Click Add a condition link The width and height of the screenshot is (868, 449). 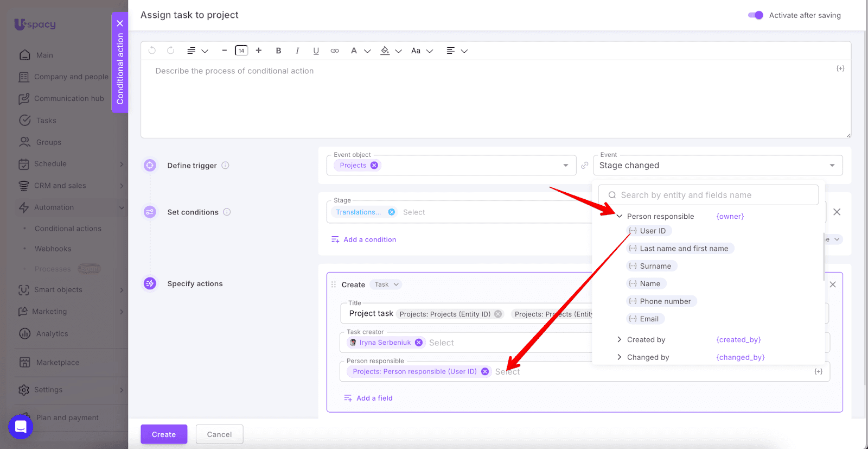tap(369, 239)
